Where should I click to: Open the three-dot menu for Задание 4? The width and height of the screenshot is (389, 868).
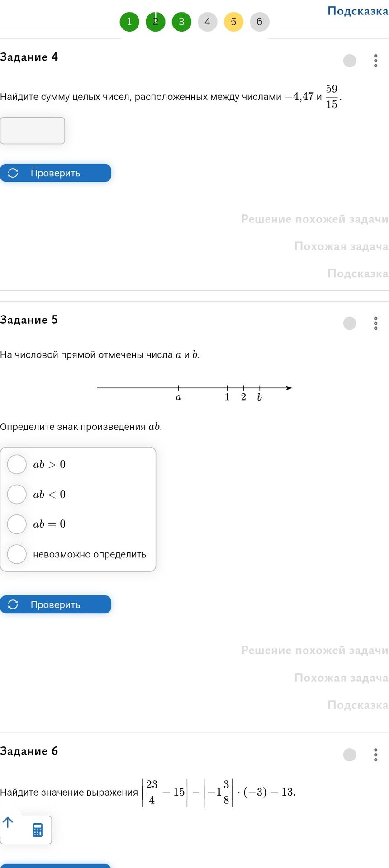point(375,61)
